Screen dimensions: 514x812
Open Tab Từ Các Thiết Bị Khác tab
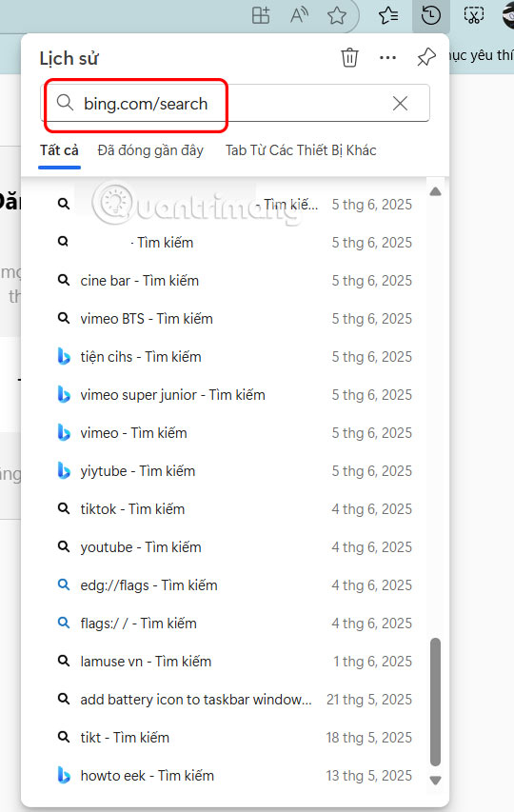(x=301, y=150)
